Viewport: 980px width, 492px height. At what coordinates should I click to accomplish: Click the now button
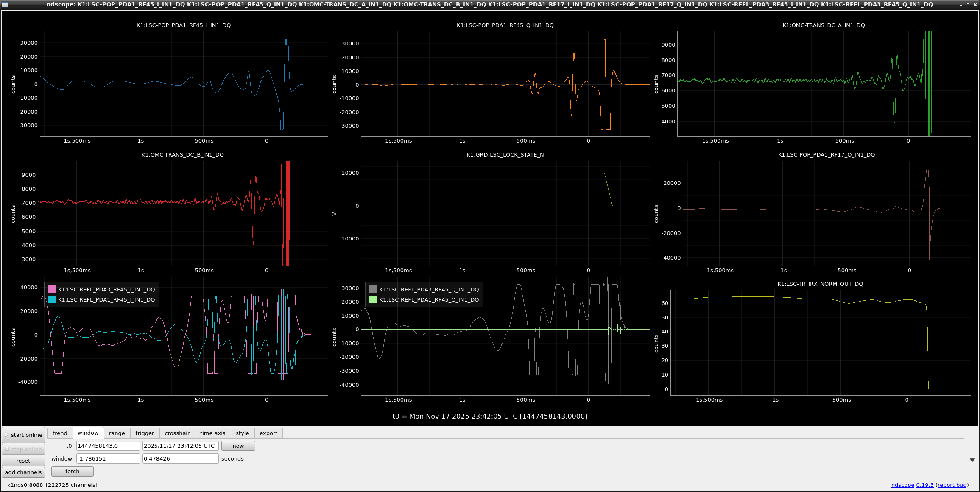(238, 446)
